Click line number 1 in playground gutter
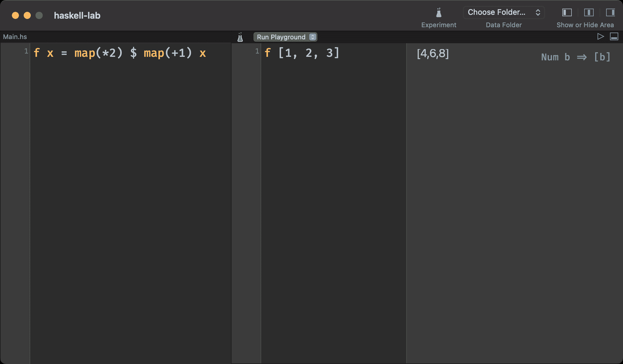The width and height of the screenshot is (623, 364). click(257, 51)
